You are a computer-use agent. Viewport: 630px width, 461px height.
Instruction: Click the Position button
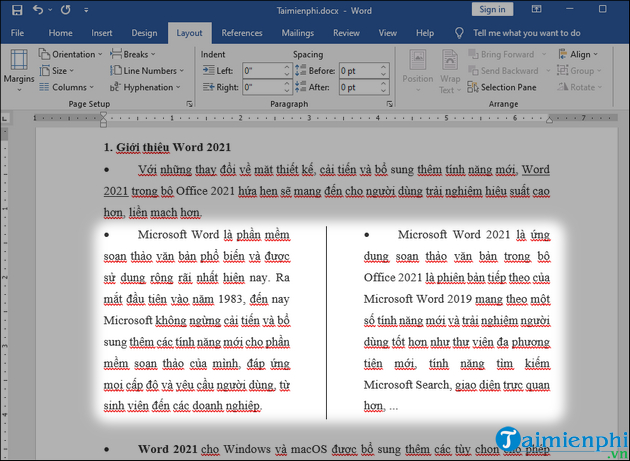pos(418,71)
